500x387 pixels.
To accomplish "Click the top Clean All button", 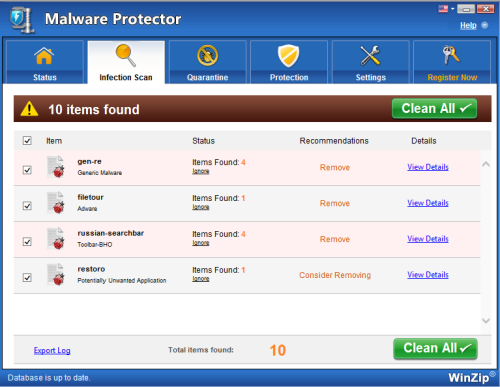I will 434,109.
